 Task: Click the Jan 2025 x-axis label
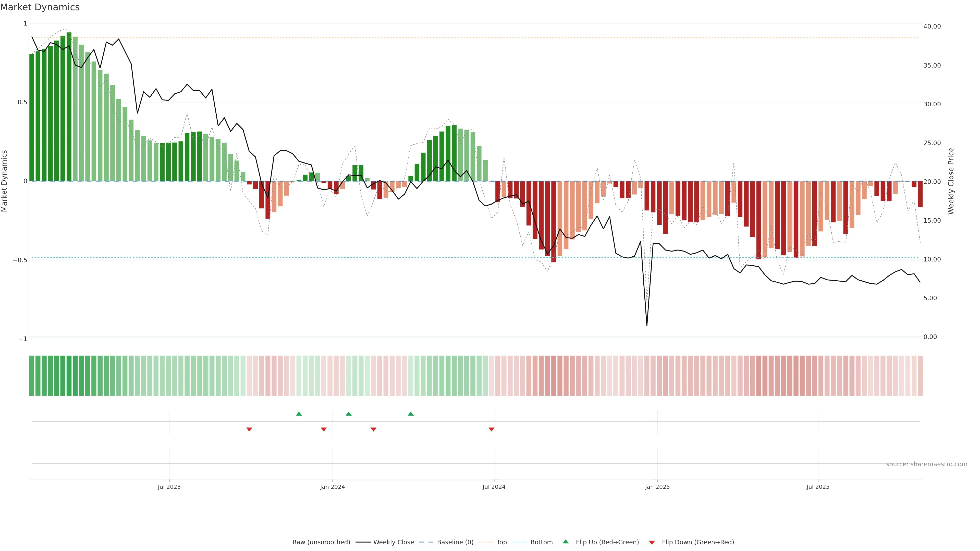point(657,487)
